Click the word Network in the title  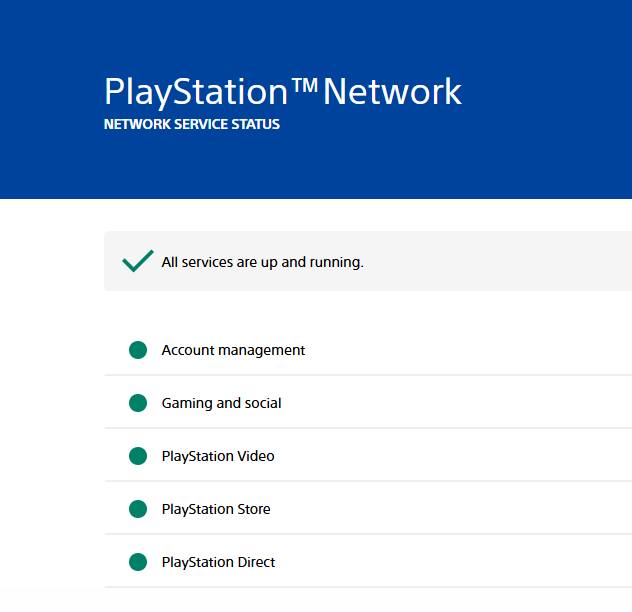(392, 92)
